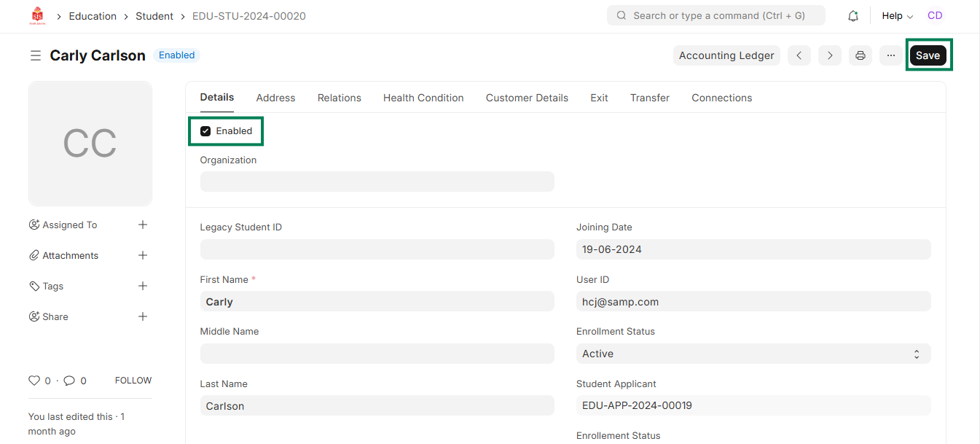Go to next student record arrow
The height and width of the screenshot is (444, 980).
tap(829, 55)
